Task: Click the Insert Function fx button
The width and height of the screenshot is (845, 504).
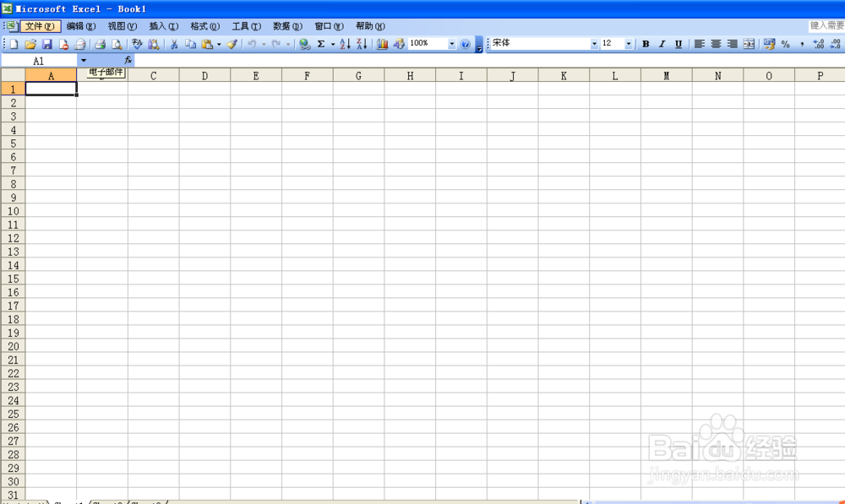Action: click(128, 60)
